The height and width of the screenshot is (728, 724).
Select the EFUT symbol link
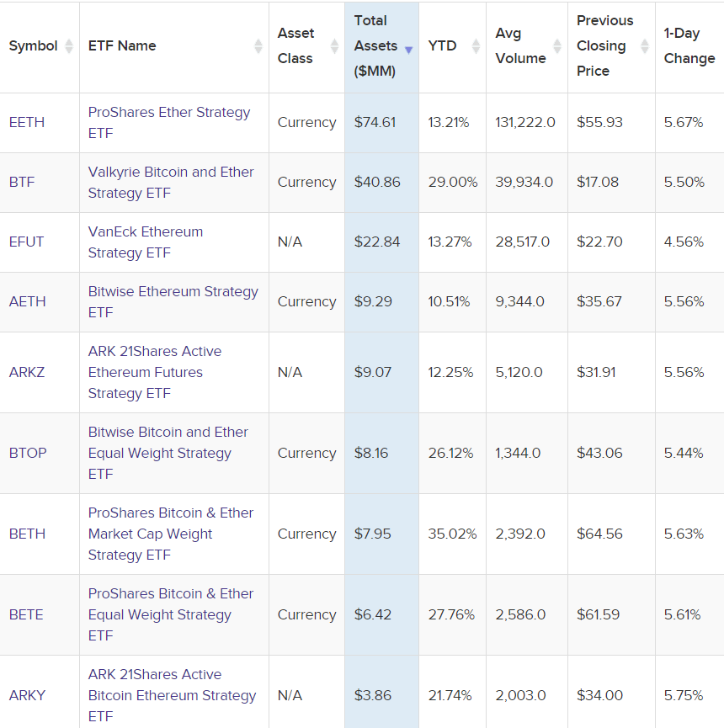coord(26,242)
